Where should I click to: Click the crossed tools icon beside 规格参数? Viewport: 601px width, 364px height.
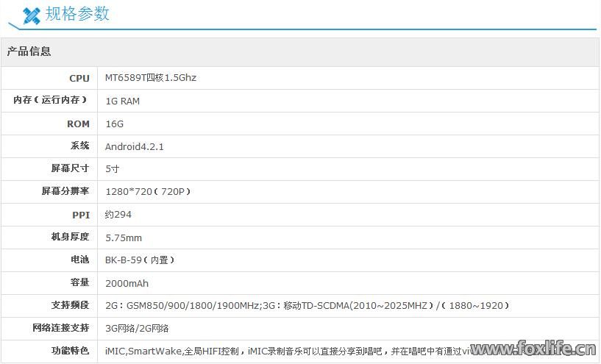point(31,15)
